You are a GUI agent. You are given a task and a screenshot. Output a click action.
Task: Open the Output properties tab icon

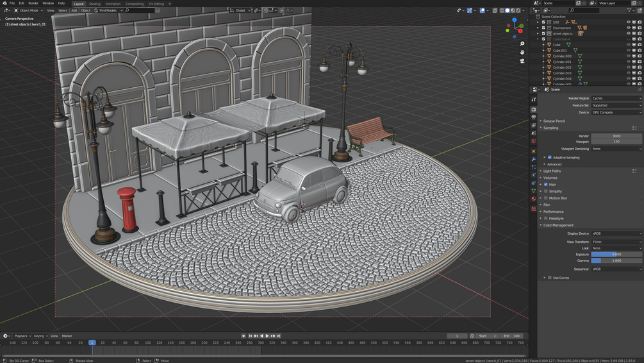[x=534, y=117]
